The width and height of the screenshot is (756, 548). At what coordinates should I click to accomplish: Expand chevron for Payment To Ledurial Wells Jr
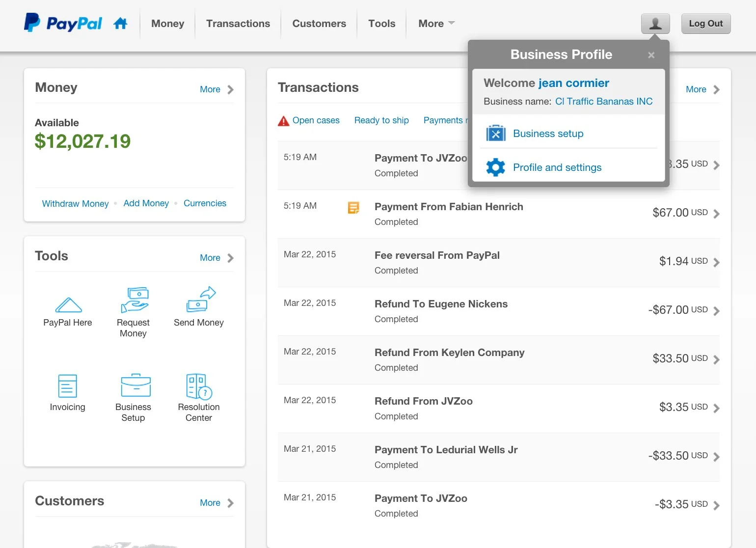(x=716, y=457)
